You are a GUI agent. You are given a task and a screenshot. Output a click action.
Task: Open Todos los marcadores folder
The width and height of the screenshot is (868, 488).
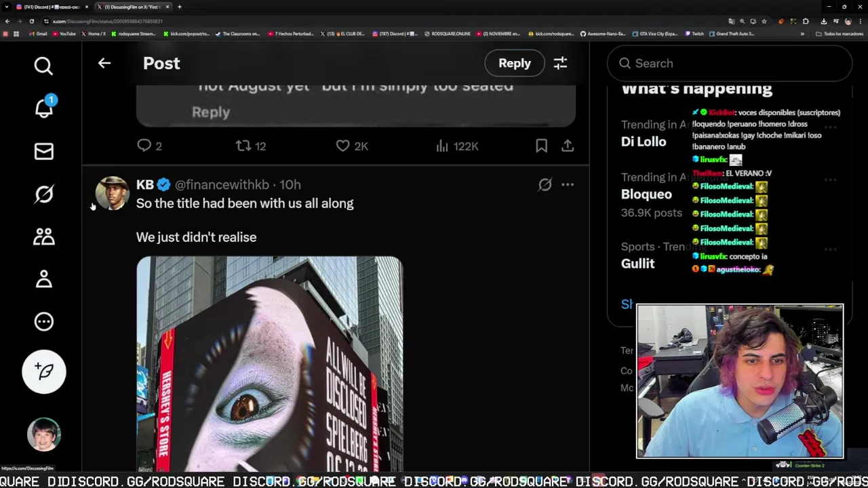click(840, 34)
